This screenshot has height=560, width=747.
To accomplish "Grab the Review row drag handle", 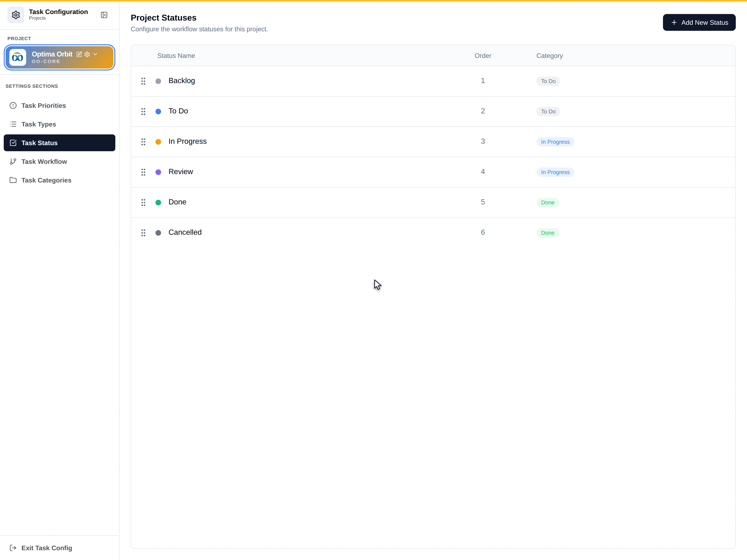I will pyautogui.click(x=143, y=172).
